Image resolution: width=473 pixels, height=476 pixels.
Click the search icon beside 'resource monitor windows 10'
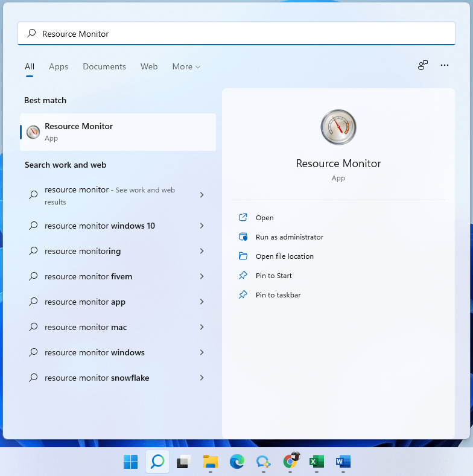[33, 226]
